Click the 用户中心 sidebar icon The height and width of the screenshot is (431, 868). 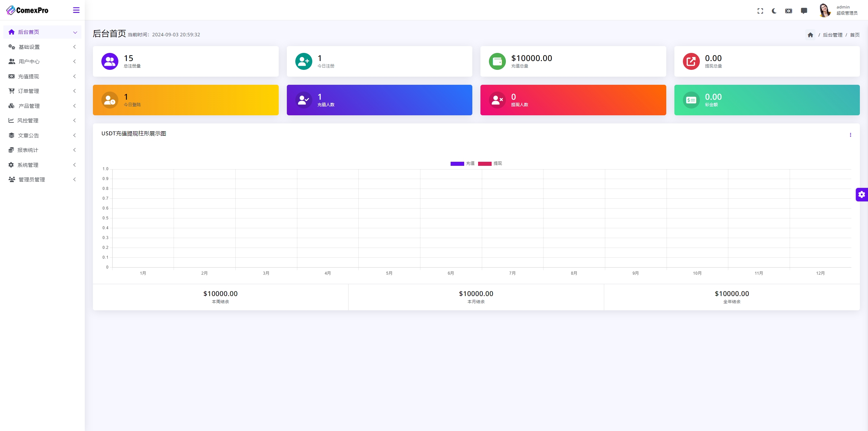pos(12,61)
